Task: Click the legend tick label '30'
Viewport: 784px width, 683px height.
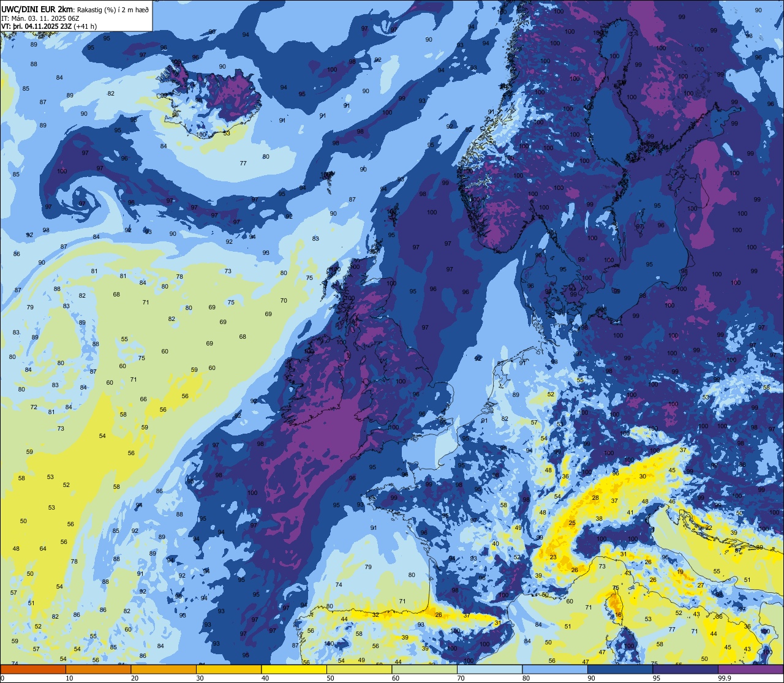Action: click(200, 678)
